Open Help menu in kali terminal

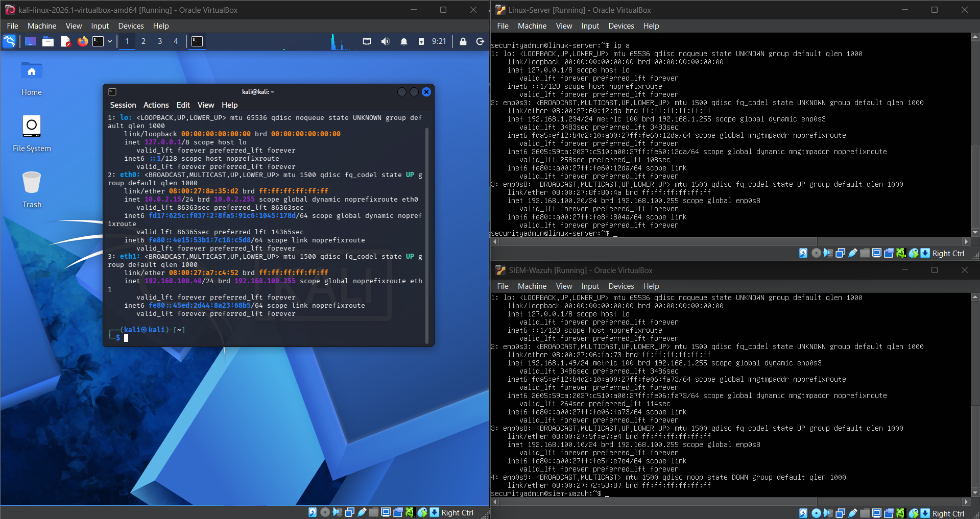pos(230,105)
